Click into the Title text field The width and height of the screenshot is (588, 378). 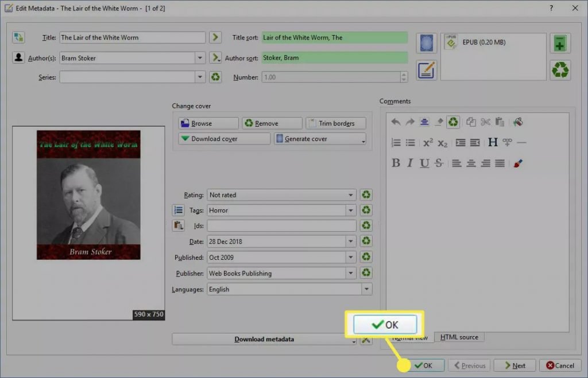[x=133, y=37]
